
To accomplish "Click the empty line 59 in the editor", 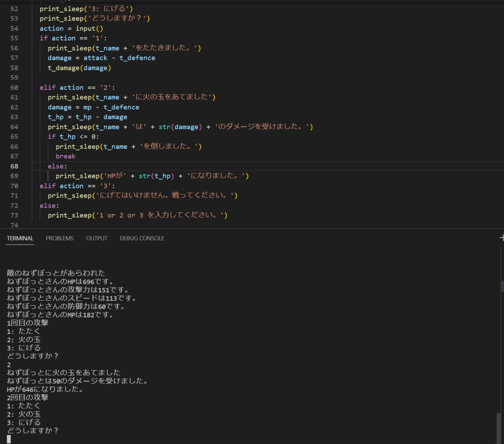I will tap(148, 77).
